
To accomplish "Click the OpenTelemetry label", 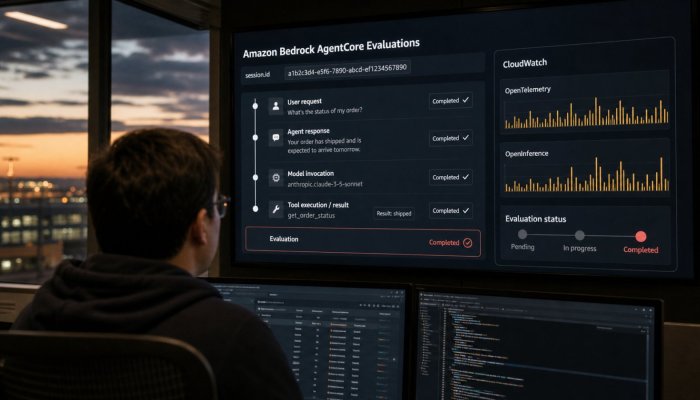I will [527, 90].
